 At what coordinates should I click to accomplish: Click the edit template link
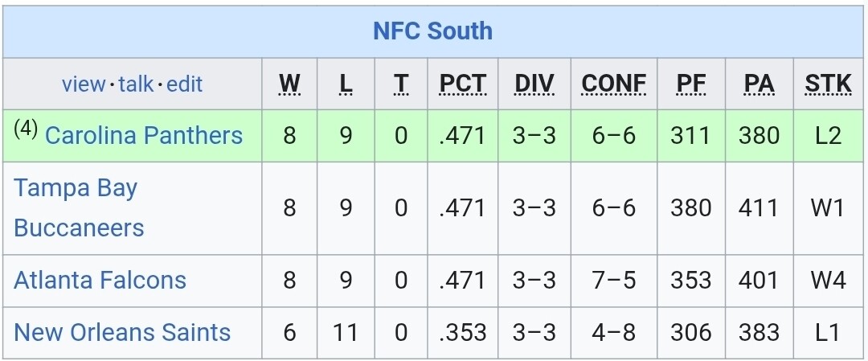(x=184, y=84)
